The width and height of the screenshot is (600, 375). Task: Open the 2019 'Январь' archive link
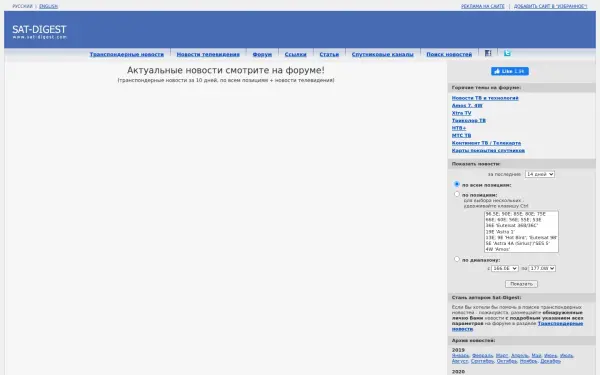click(x=460, y=355)
